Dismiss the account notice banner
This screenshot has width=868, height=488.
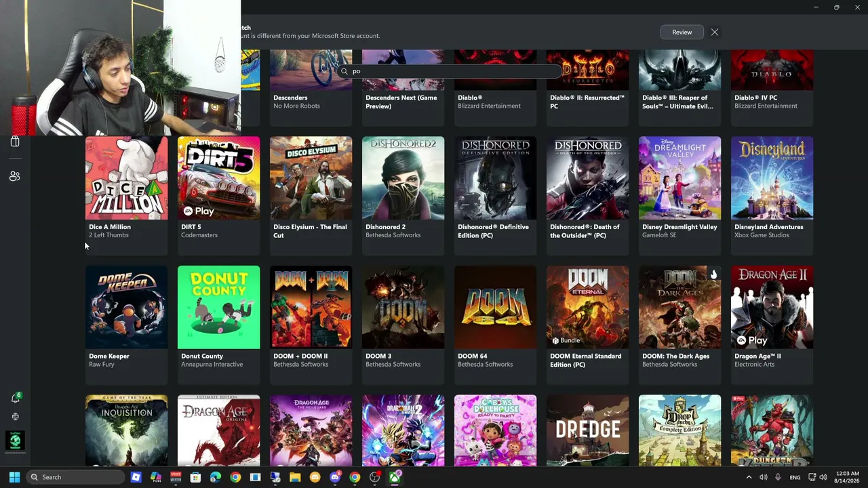coord(715,32)
